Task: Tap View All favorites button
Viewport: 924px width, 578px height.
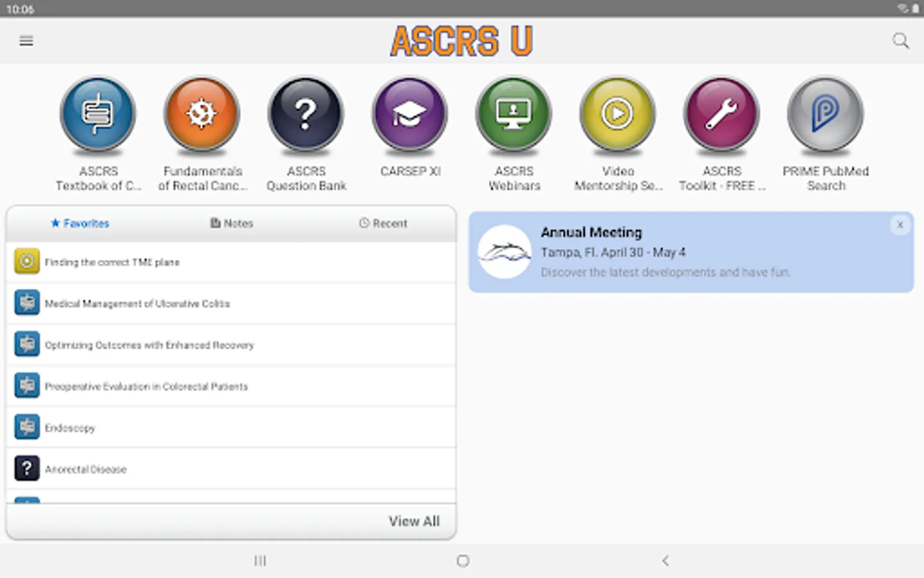Action: [414, 521]
